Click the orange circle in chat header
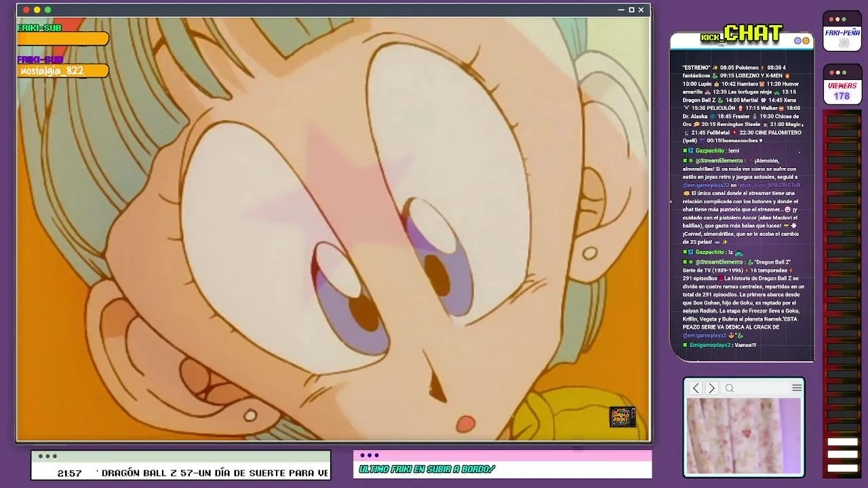Image resolution: width=868 pixels, height=488 pixels. click(806, 41)
